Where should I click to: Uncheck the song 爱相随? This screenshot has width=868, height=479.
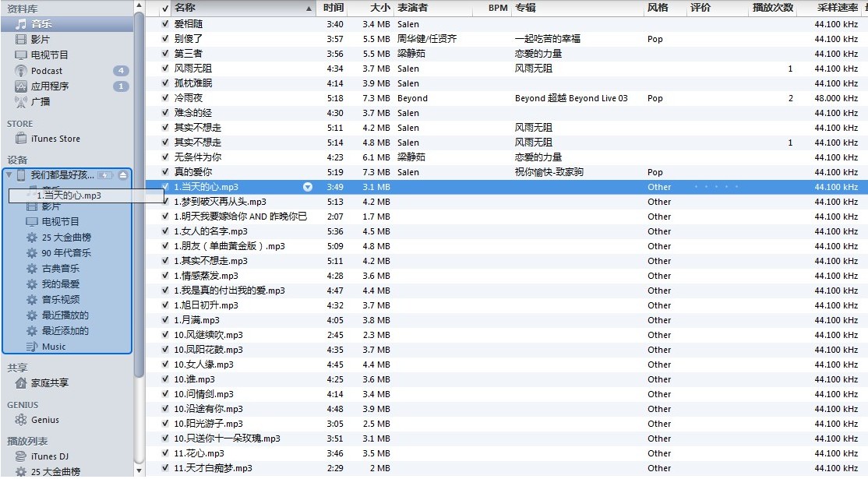165,24
